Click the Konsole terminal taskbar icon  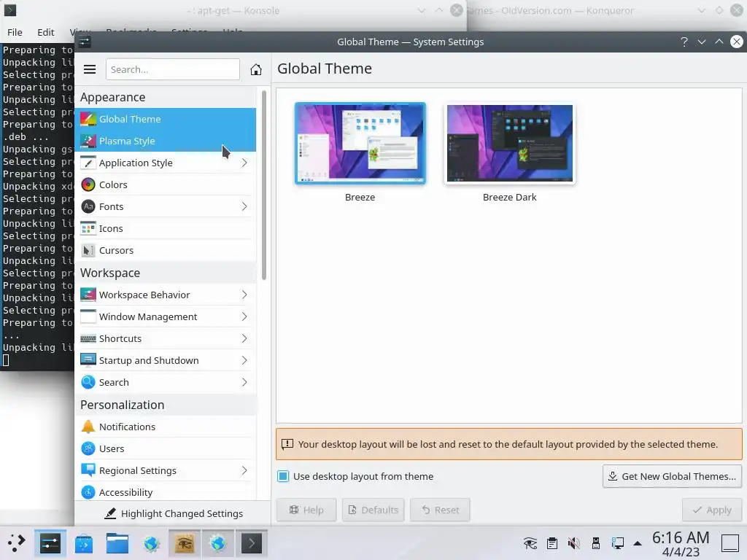(x=252, y=542)
